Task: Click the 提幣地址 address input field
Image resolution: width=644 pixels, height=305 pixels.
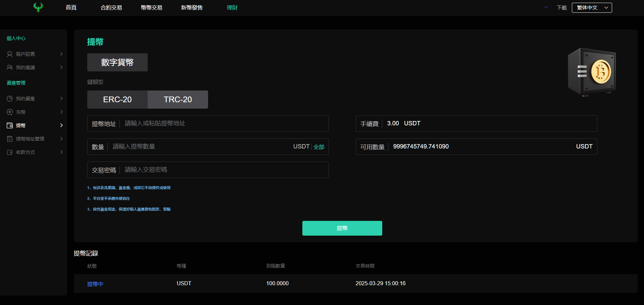Action: [x=225, y=123]
